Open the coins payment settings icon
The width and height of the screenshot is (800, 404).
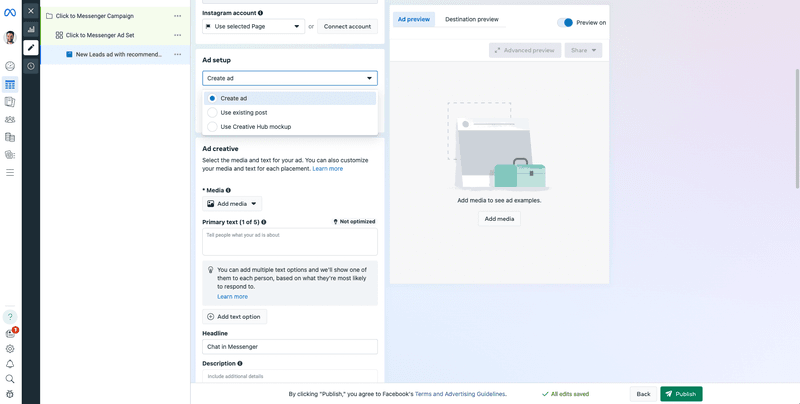[x=10, y=155]
